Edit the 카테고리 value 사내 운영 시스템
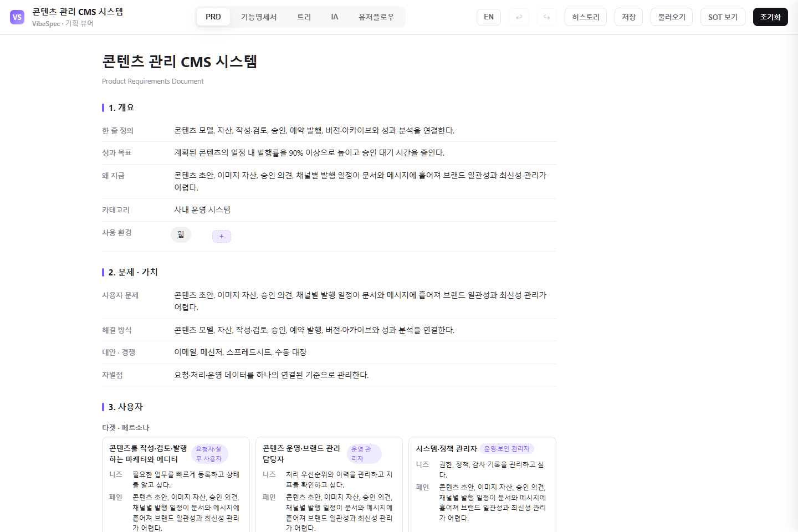 [x=202, y=210]
